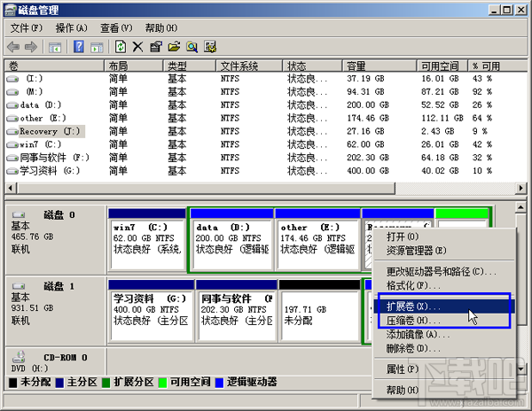
Task: Select 删除卷(D) from the context menu
Action: tap(413, 348)
